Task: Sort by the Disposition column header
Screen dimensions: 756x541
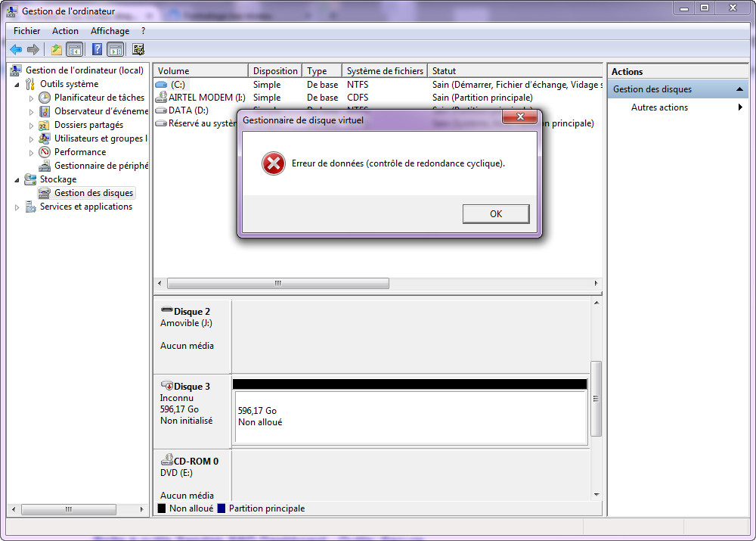Action: point(275,71)
